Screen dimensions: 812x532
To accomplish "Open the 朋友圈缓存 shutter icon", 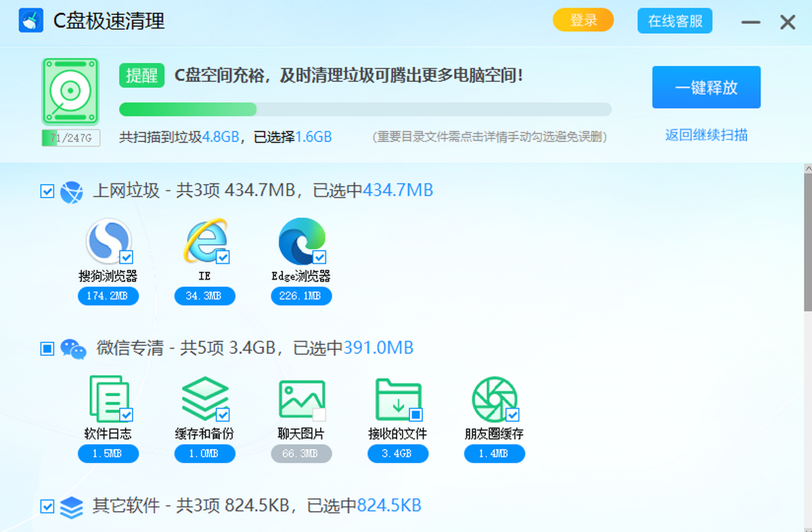I will tap(494, 399).
